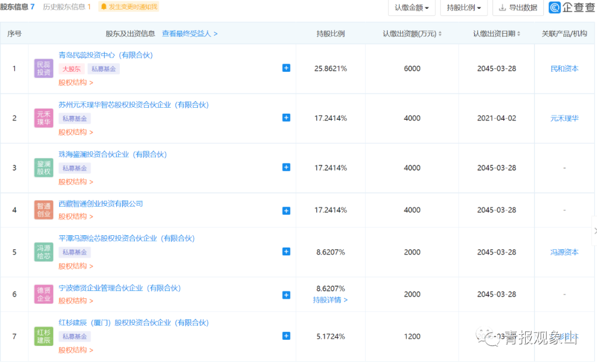
Task: View 股权结构 for 青岛民蕊投资中心
Action: click(x=76, y=82)
